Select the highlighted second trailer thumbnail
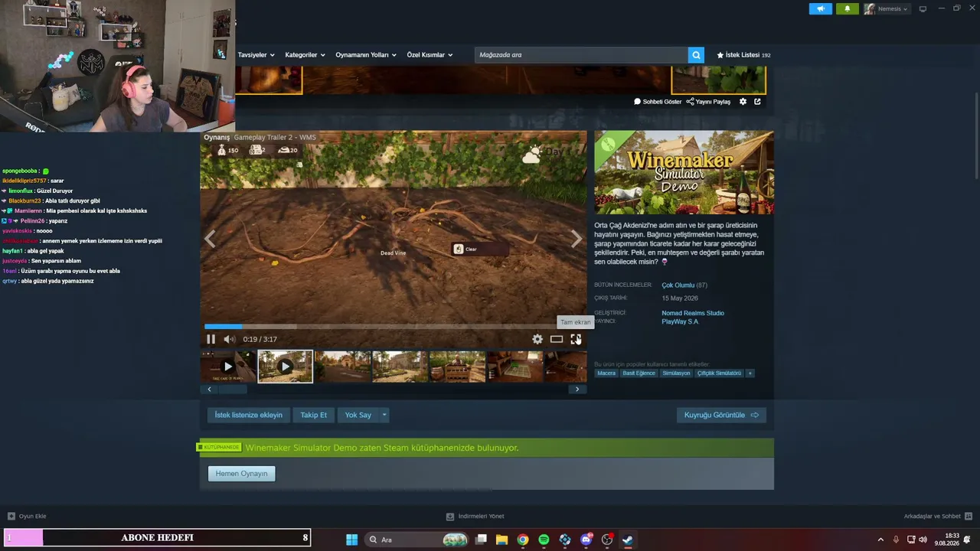 coord(285,367)
